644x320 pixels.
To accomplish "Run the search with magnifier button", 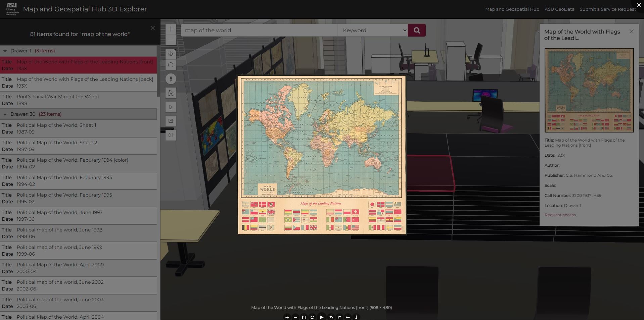I will 417,30.
